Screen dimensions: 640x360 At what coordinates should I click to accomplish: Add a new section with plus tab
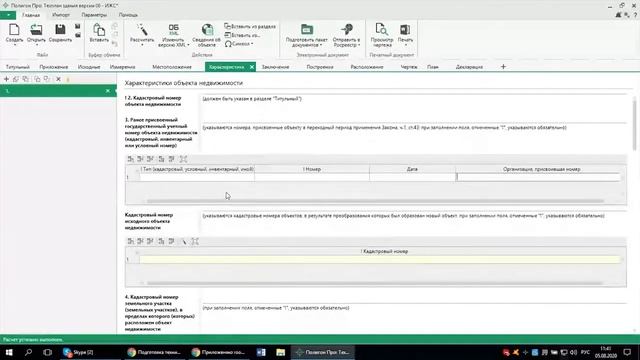[x=503, y=67]
